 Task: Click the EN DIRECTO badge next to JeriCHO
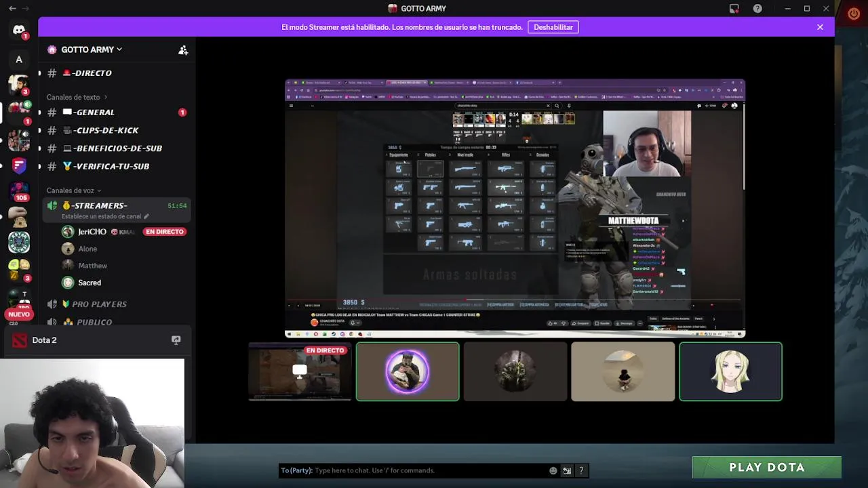click(164, 232)
